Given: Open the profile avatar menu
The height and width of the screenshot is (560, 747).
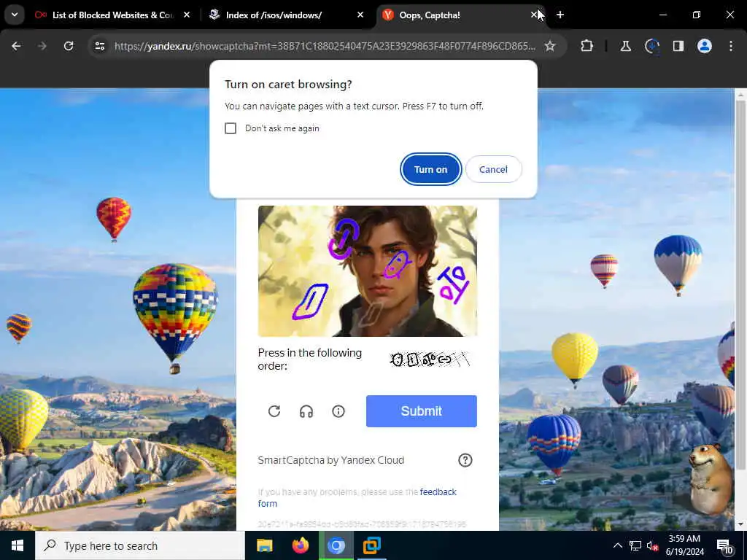Looking at the screenshot, I should point(705,46).
